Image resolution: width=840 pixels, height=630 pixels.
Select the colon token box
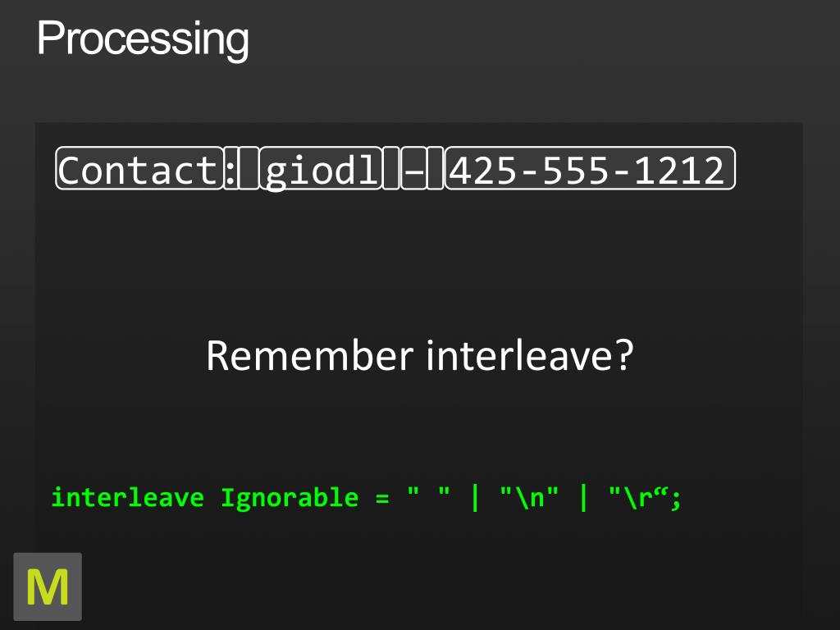pos(231,167)
